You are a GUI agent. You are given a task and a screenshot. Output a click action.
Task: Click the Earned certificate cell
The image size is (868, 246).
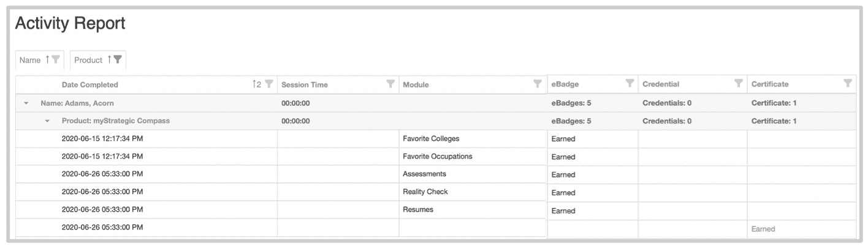[763, 229]
